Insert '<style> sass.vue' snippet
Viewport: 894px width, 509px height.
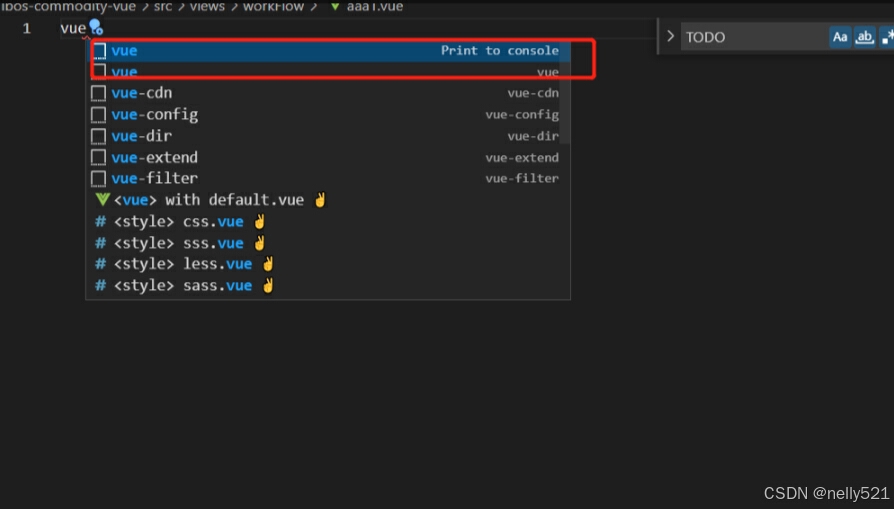click(x=328, y=285)
